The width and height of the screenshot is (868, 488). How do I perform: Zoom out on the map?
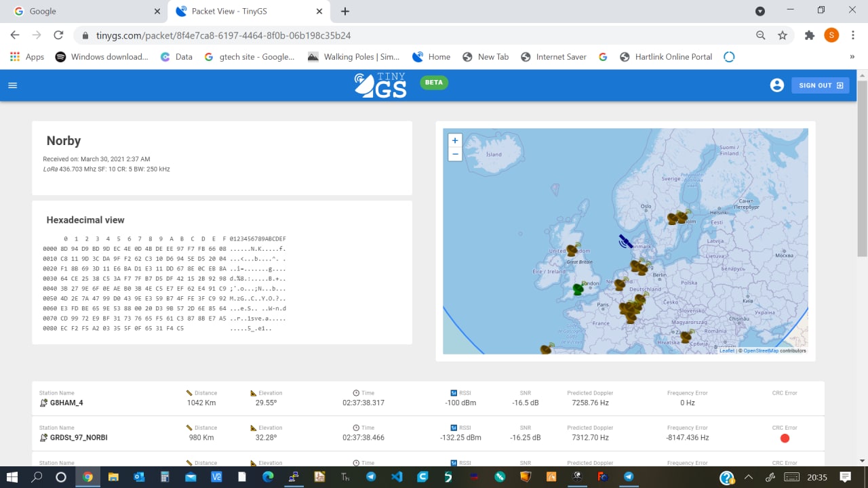pos(455,154)
